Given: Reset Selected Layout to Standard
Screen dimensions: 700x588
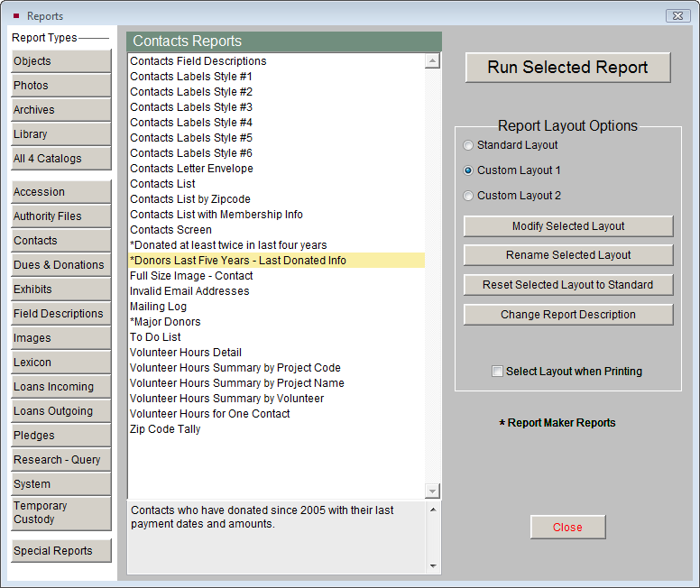Looking at the screenshot, I should pos(568,285).
